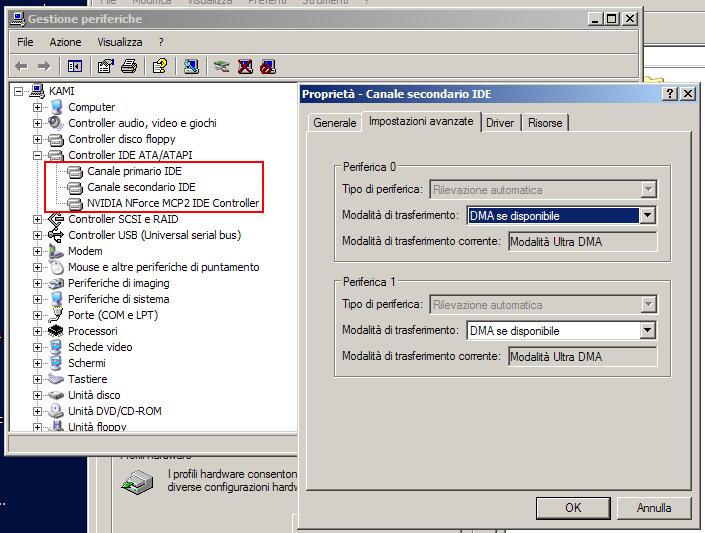
Task: Click the Controller audio icon
Action: tap(56, 122)
